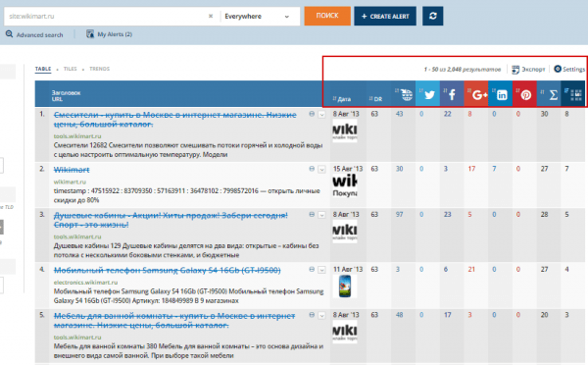The width and height of the screenshot is (588, 365).
Task: Sort by the sigma total column
Action: [549, 94]
